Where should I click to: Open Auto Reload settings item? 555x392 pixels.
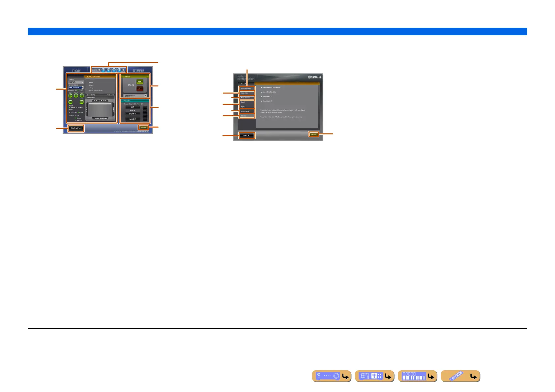pos(247,98)
